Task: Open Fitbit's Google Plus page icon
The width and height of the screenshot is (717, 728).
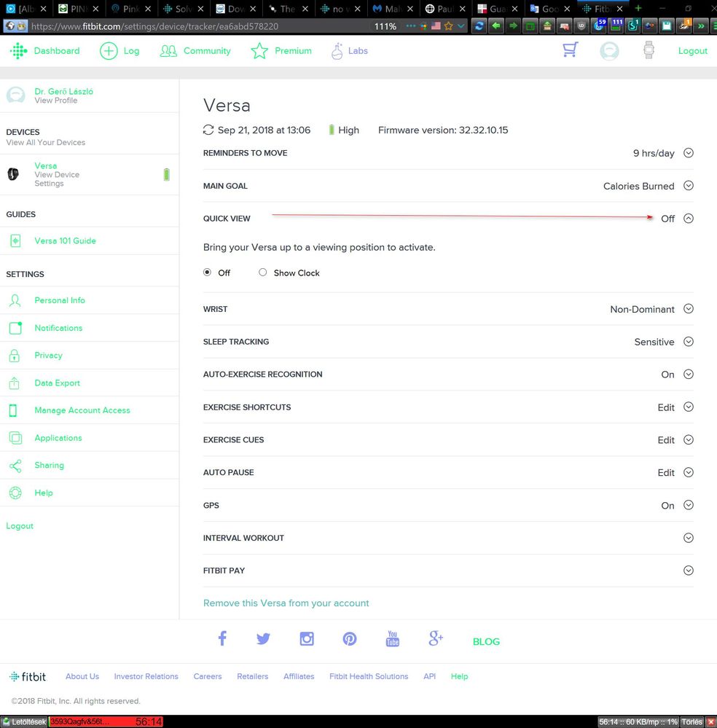Action: pyautogui.click(x=436, y=638)
